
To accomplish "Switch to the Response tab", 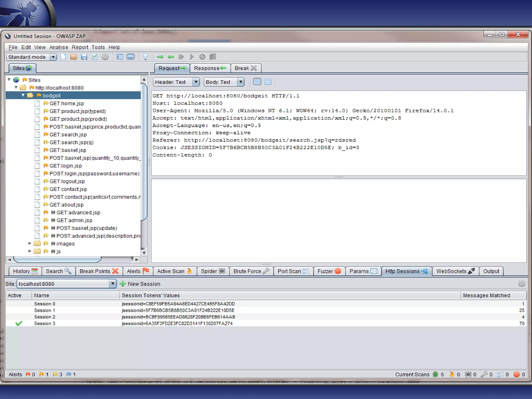I will [210, 68].
